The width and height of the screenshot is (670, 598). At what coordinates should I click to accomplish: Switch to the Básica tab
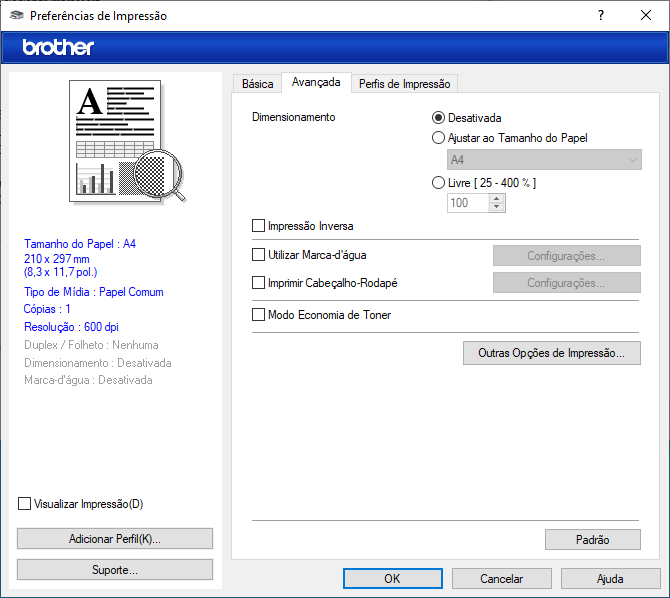point(257,84)
